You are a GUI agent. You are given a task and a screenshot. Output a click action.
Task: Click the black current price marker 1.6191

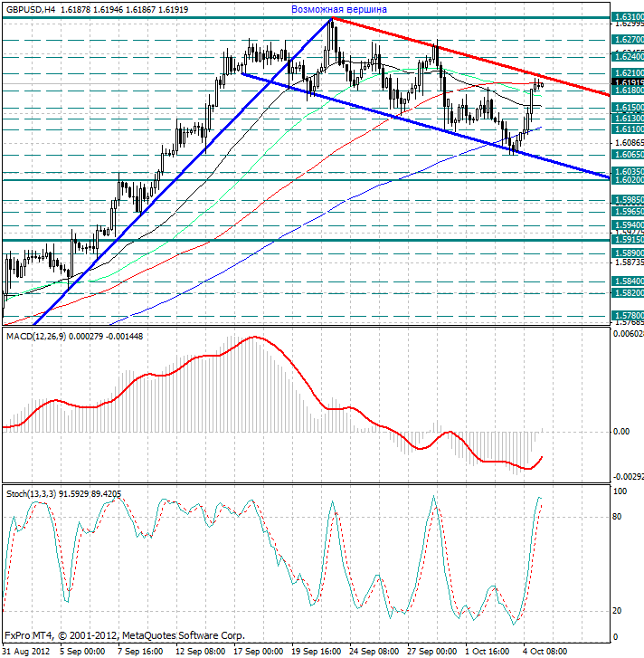pyautogui.click(x=628, y=82)
